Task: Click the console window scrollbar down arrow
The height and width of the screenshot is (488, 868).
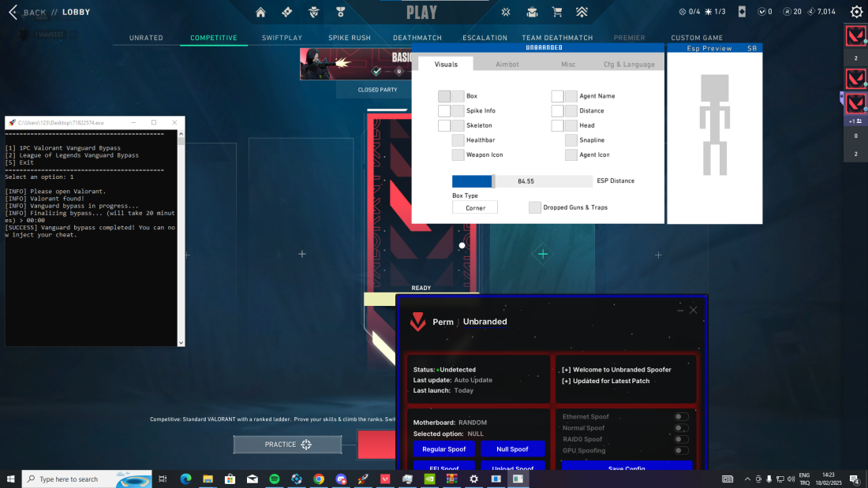Action: point(181,343)
